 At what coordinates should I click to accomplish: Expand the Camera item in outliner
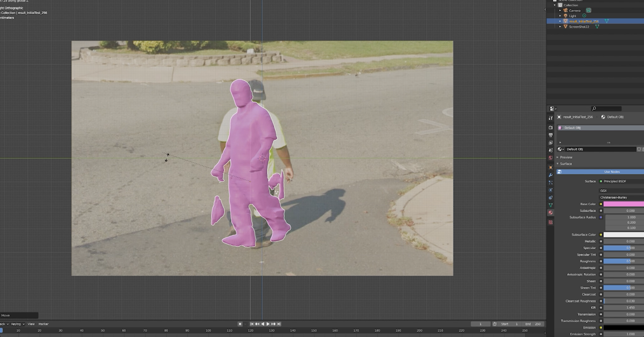(x=560, y=11)
